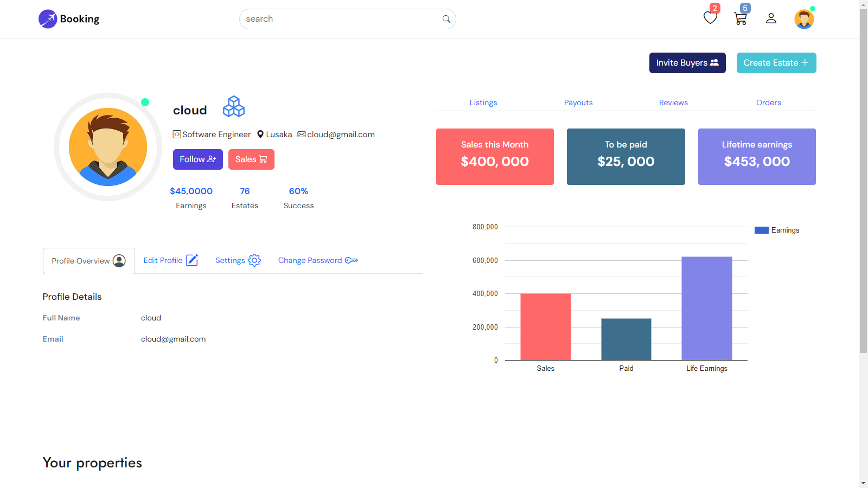Image resolution: width=868 pixels, height=488 pixels.
Task: Click the cloud@gmail.com email link
Action: [x=341, y=134]
